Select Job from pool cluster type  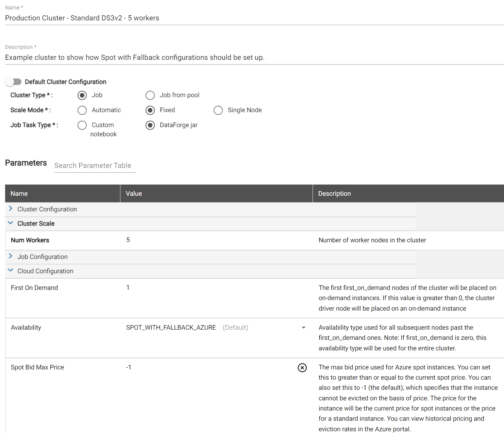150,95
